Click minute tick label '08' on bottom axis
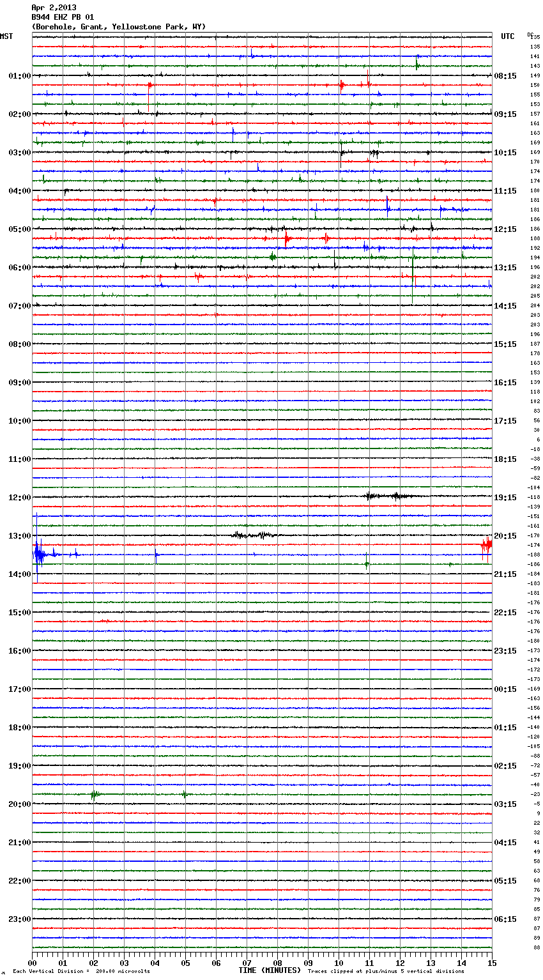This screenshot has height=980, width=543. [277, 963]
